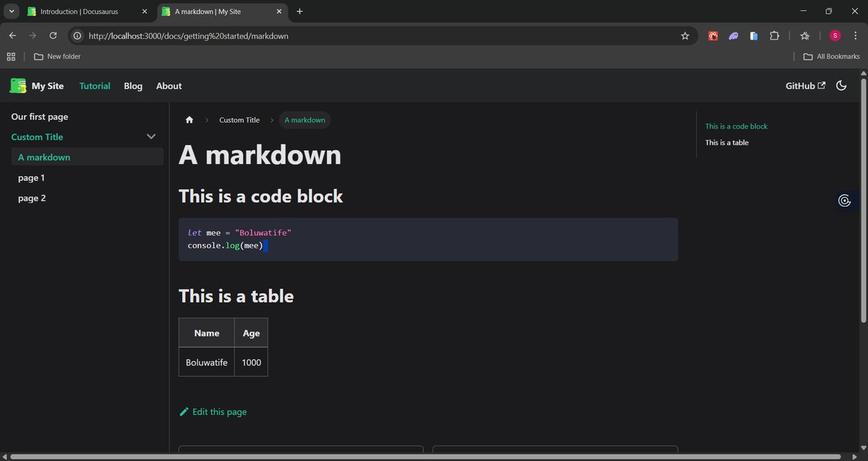868x461 pixels.
Task: Open the tab search dropdown arrow
Action: tap(12, 12)
